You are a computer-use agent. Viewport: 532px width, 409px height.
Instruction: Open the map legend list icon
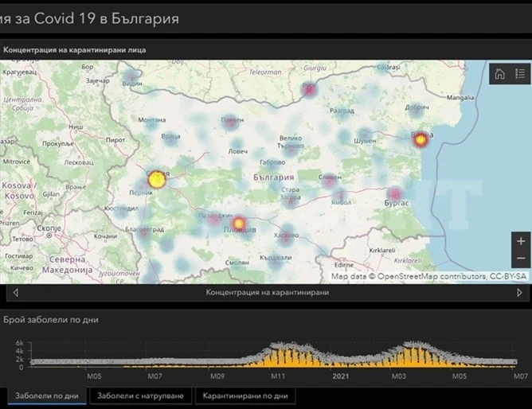coord(520,73)
